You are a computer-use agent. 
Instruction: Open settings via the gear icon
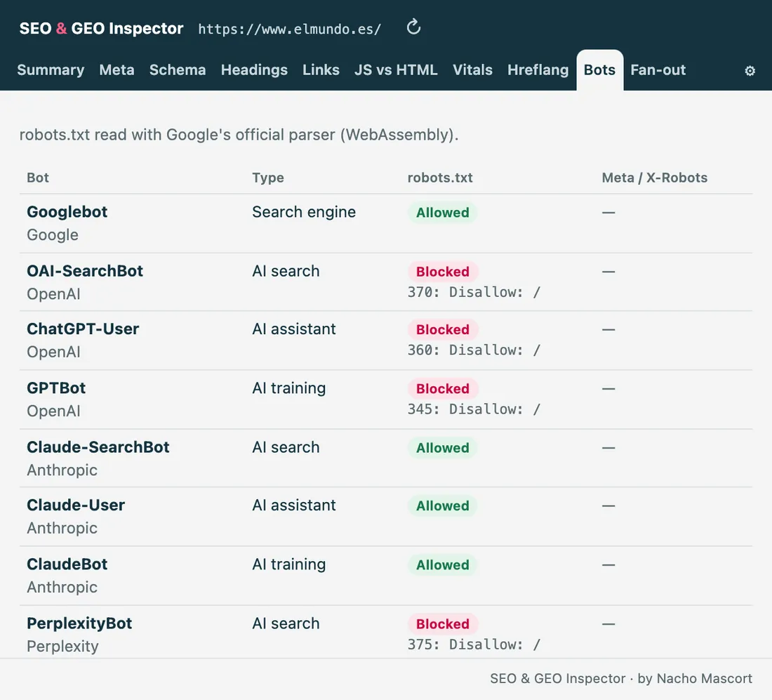[750, 71]
